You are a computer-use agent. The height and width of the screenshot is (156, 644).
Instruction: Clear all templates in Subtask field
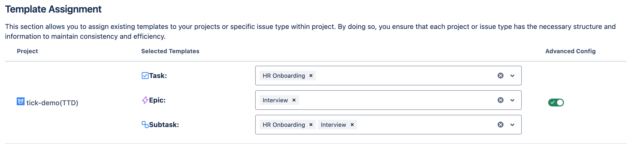[x=500, y=125]
